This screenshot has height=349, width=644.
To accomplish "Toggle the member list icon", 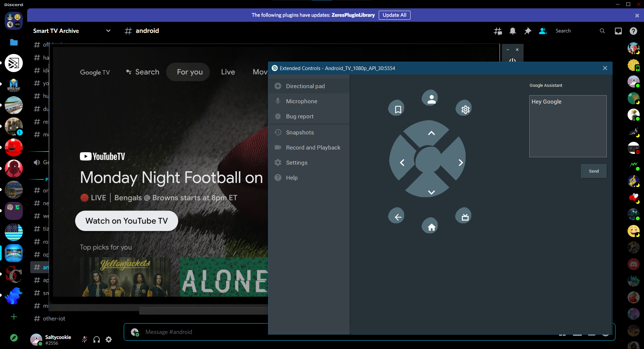I will (x=542, y=31).
